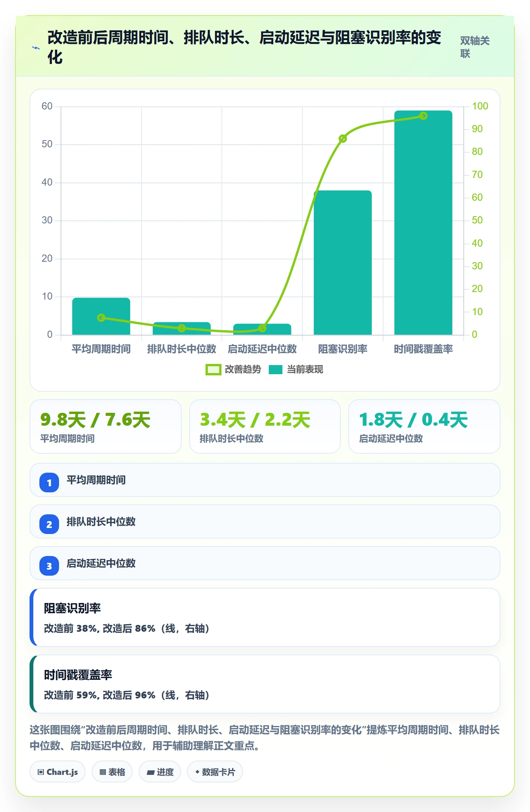Click x-axis label 排队时长中位数

click(x=182, y=349)
